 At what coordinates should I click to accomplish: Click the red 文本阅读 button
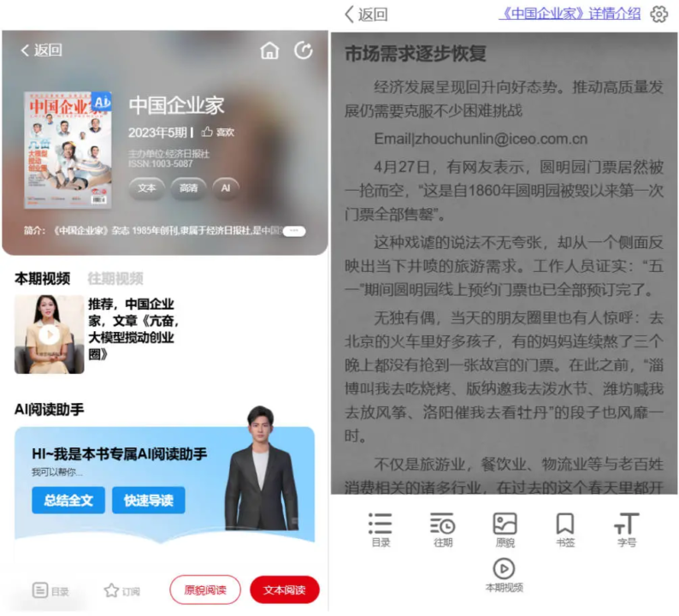(x=284, y=589)
